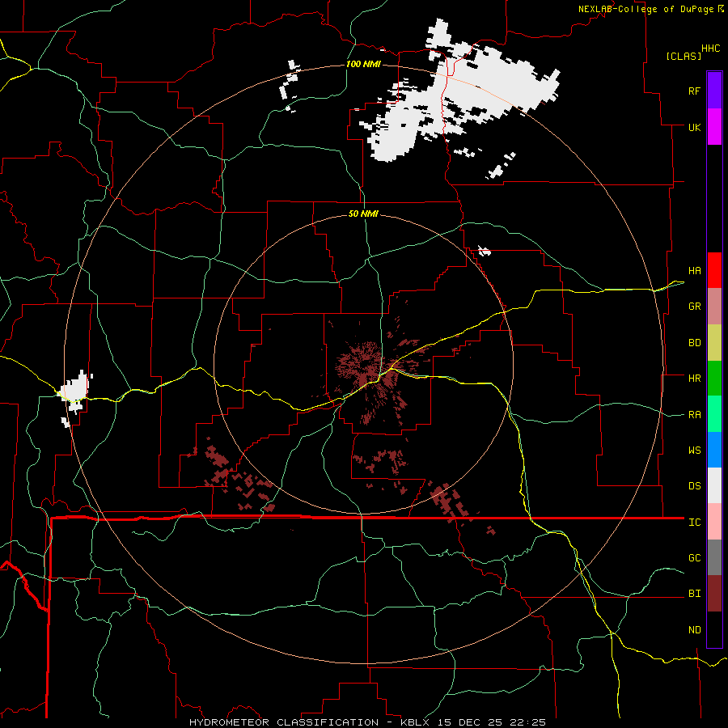Image resolution: width=728 pixels, height=728 pixels.
Task: Click the RF purple legend color swatch
Action: coord(714,91)
